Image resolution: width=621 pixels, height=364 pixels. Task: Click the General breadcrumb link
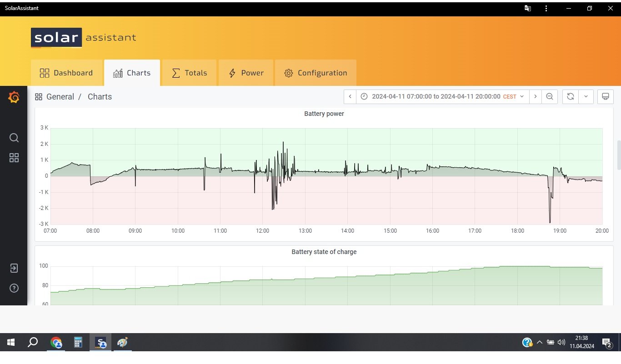point(60,97)
